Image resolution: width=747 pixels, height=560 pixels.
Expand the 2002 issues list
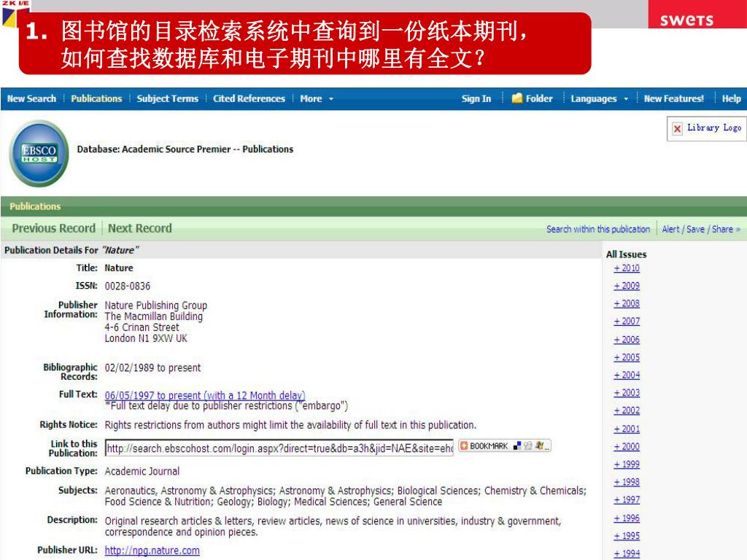(x=627, y=411)
